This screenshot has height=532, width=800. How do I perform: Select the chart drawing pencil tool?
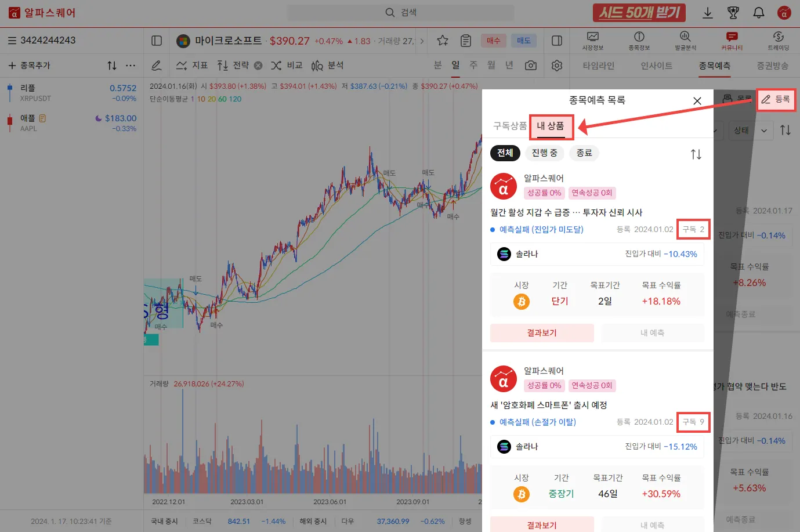(157, 66)
